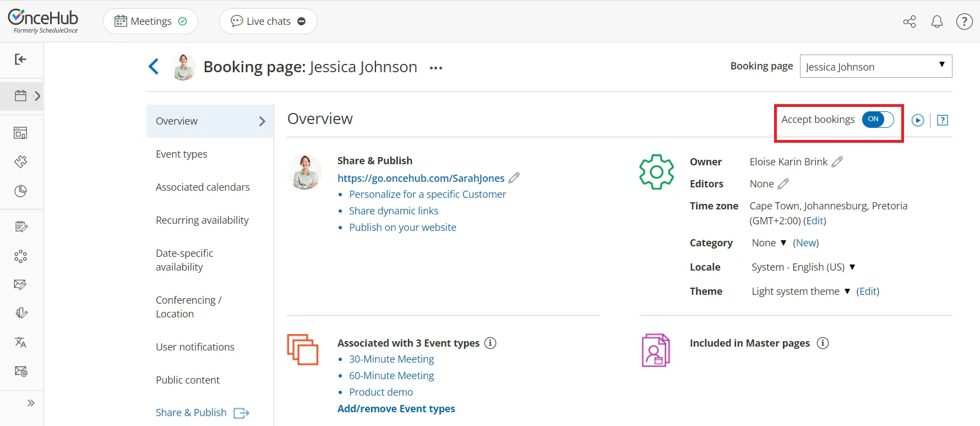Open the 30-Minute Meeting event type
The image size is (980, 426).
click(x=391, y=359)
